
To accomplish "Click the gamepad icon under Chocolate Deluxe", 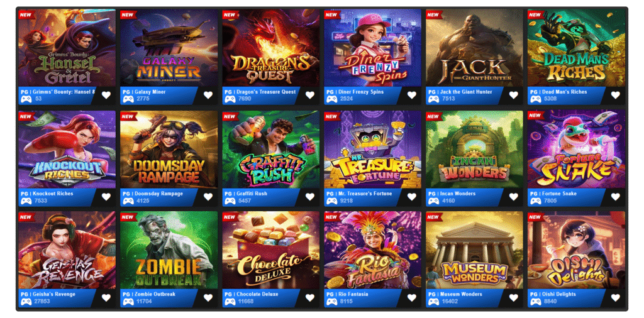I will 230,302.
